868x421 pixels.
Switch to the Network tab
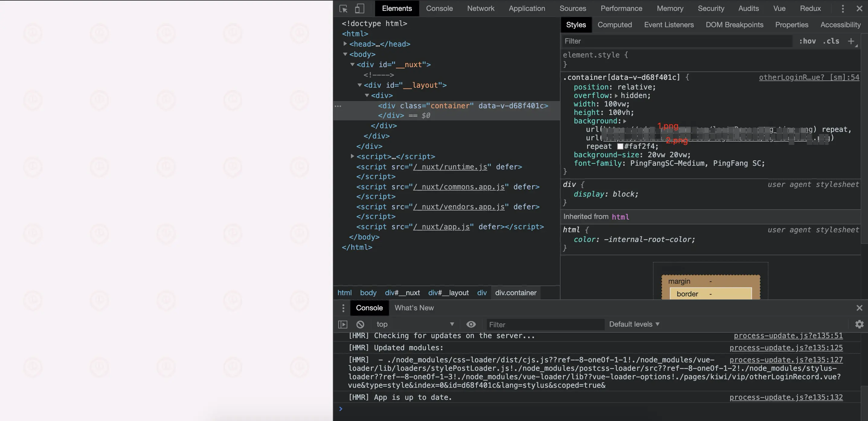point(481,8)
